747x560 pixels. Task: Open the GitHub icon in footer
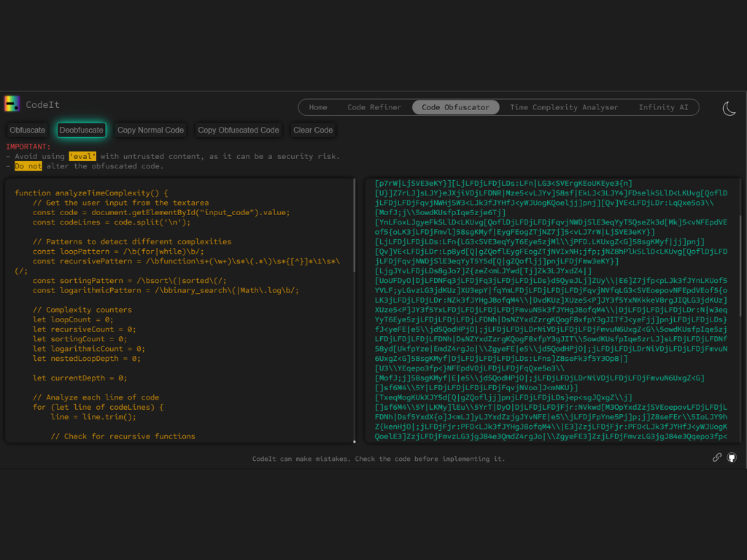click(x=732, y=457)
